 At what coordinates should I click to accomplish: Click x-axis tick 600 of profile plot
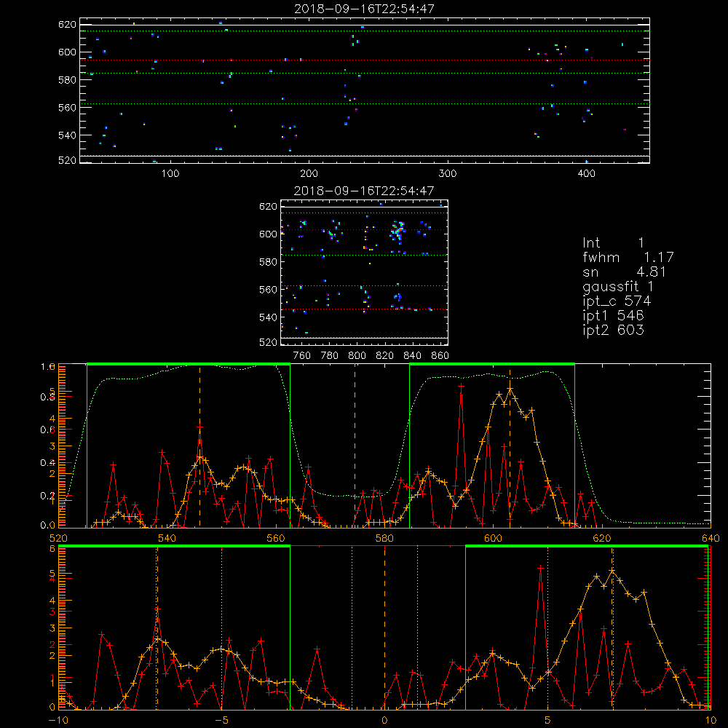tap(493, 538)
